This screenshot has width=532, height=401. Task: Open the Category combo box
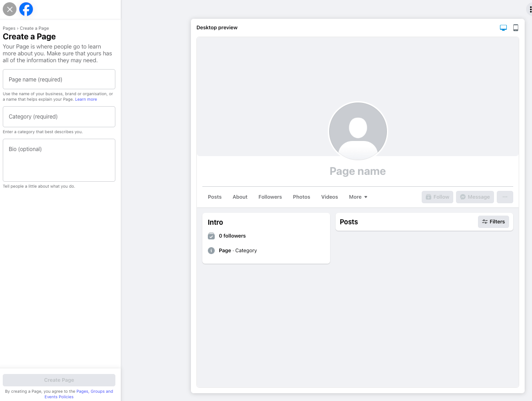(x=59, y=117)
